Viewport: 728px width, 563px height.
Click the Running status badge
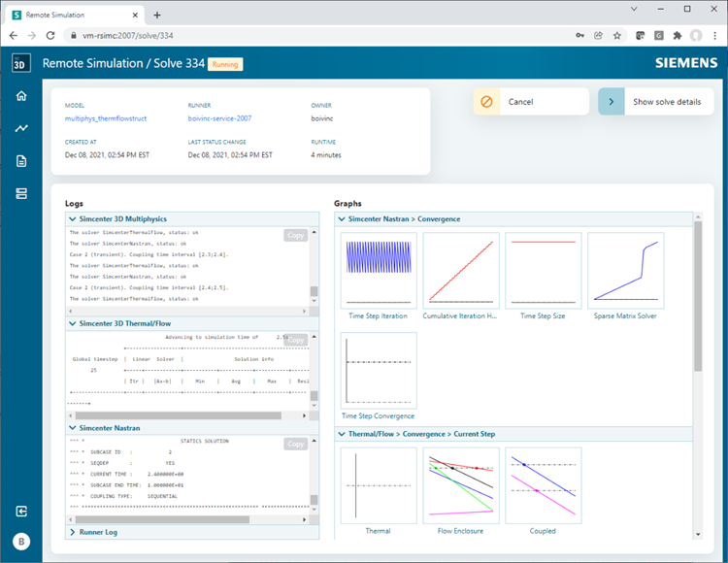click(225, 64)
